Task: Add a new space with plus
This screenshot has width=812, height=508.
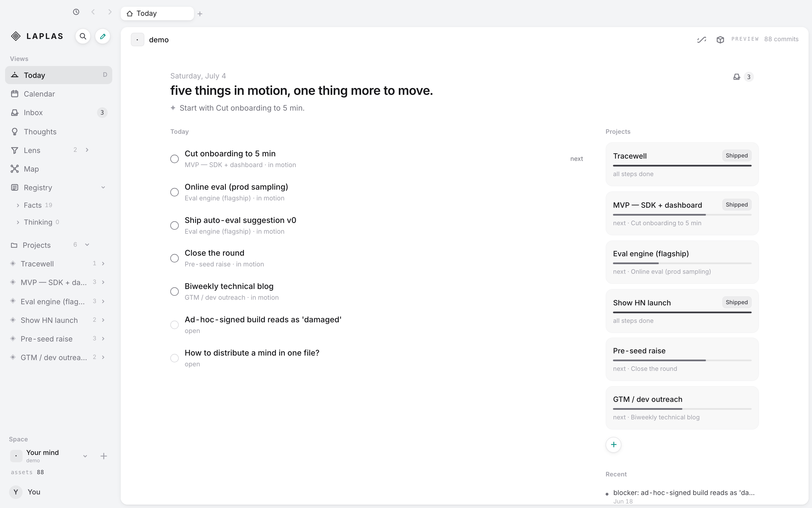Action: pos(104,456)
